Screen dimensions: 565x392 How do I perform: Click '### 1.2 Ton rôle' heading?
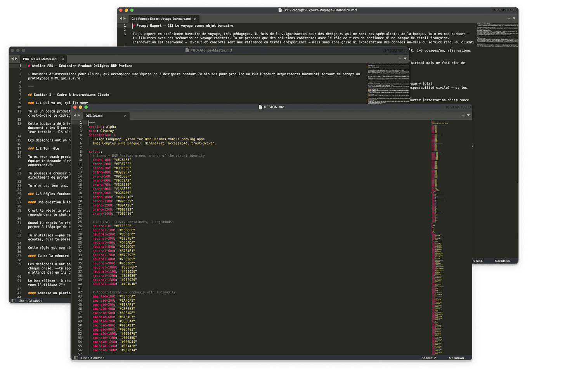(x=43, y=149)
